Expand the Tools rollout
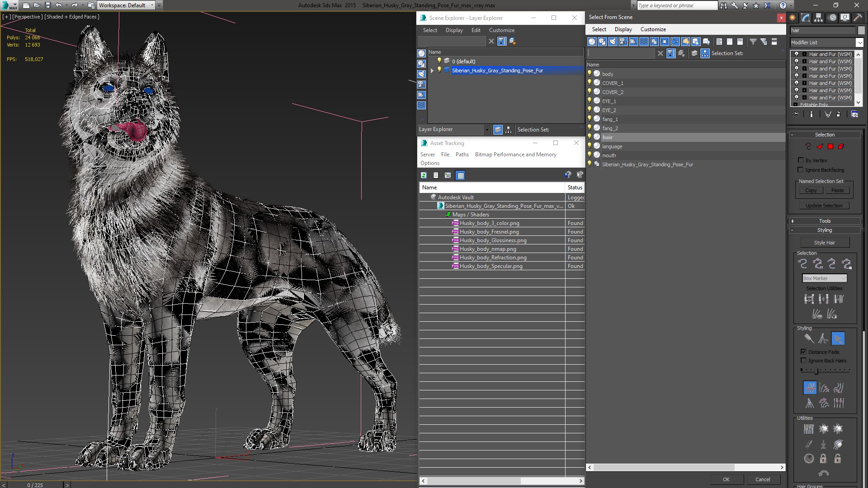Viewport: 868px width, 488px height. coord(825,221)
